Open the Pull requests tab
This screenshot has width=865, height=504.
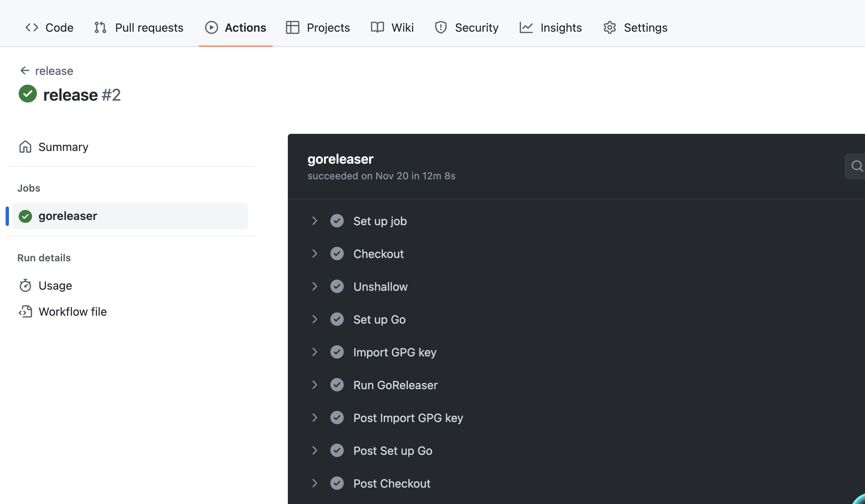[139, 28]
